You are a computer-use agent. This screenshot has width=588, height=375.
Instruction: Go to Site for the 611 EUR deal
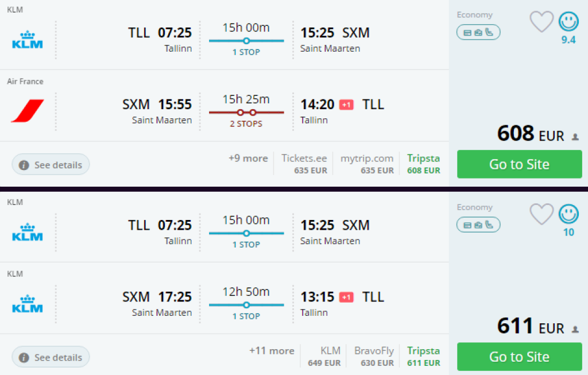(519, 357)
